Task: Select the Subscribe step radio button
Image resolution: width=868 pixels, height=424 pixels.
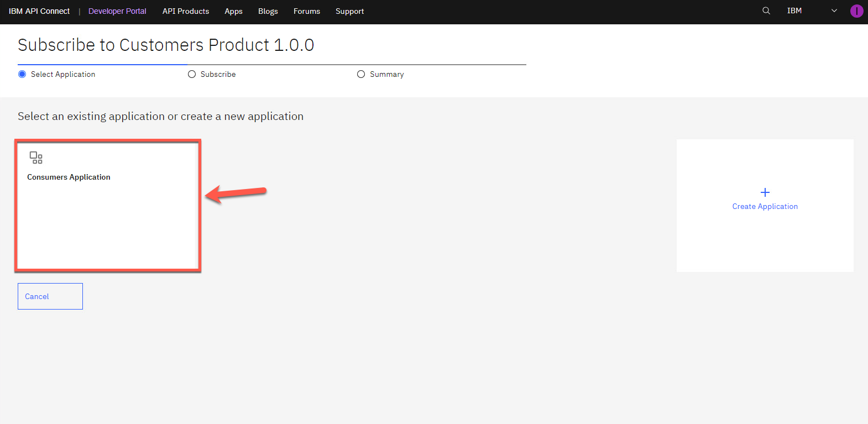Action: pyautogui.click(x=192, y=74)
